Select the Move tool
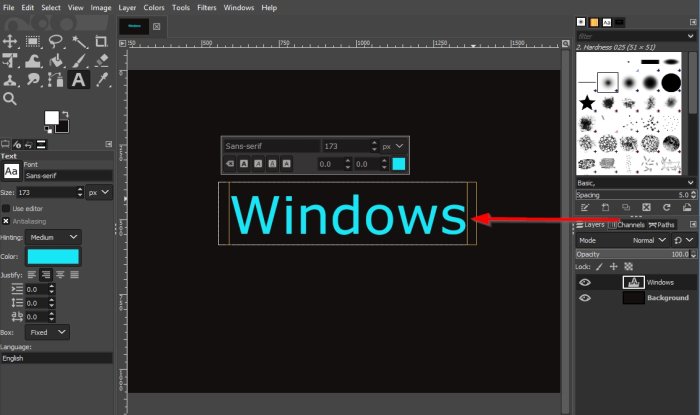 10,42
